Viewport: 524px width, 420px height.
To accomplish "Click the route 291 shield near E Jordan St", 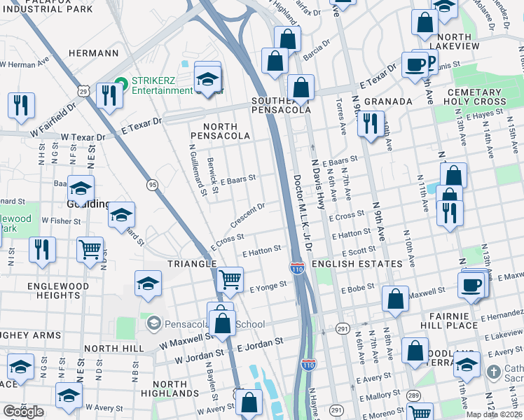I will click(343, 328).
